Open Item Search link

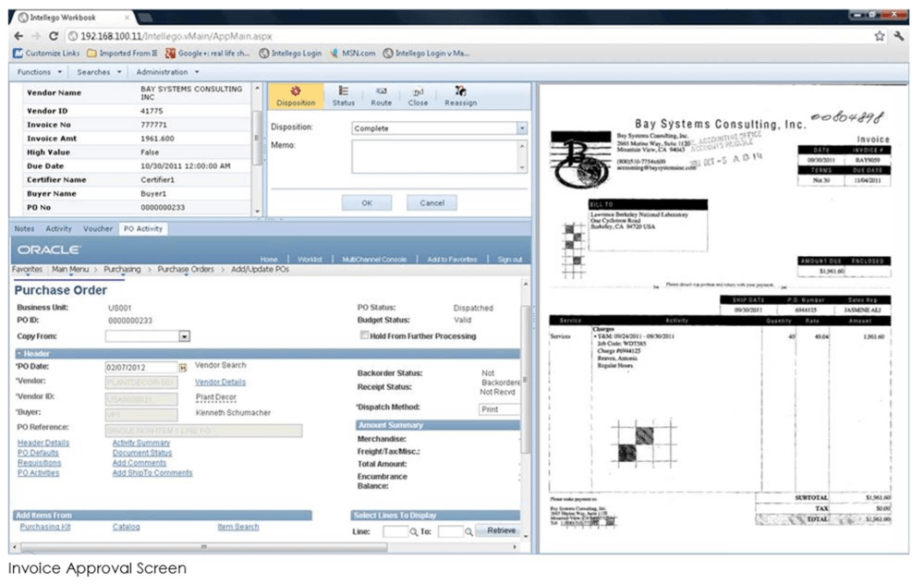pyautogui.click(x=238, y=528)
